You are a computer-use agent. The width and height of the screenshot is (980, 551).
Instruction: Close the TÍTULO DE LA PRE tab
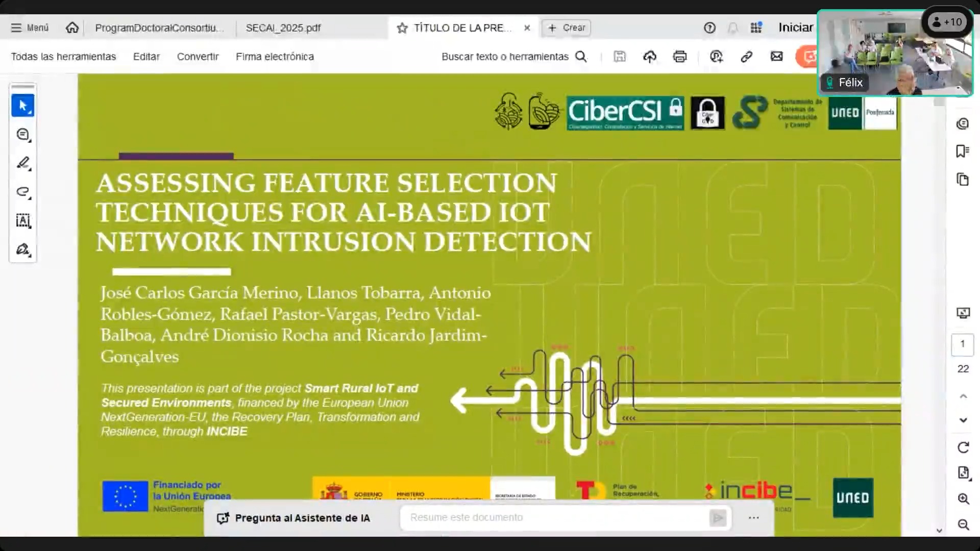coord(527,28)
